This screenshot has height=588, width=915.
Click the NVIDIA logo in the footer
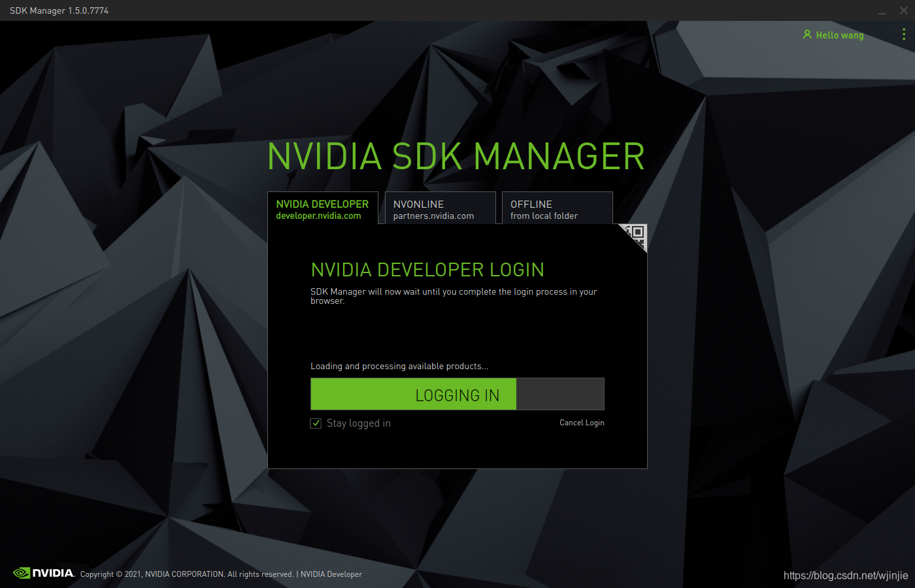tap(44, 573)
